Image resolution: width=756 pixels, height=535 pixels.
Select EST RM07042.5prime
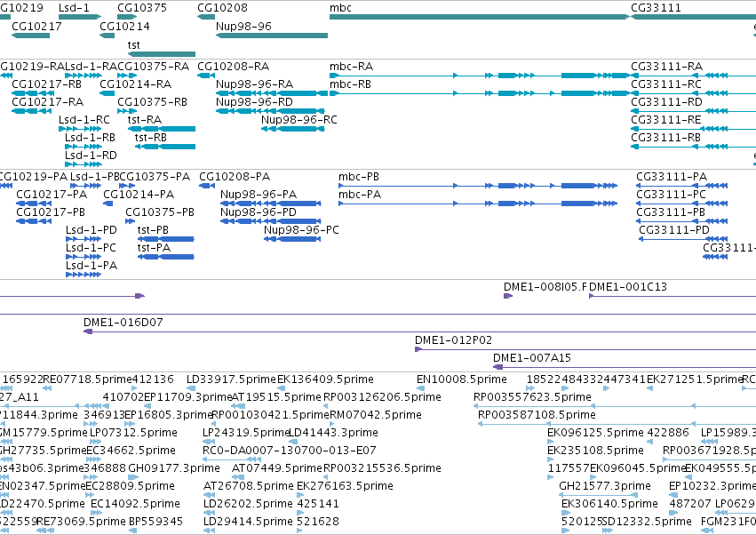pyautogui.click(x=376, y=414)
